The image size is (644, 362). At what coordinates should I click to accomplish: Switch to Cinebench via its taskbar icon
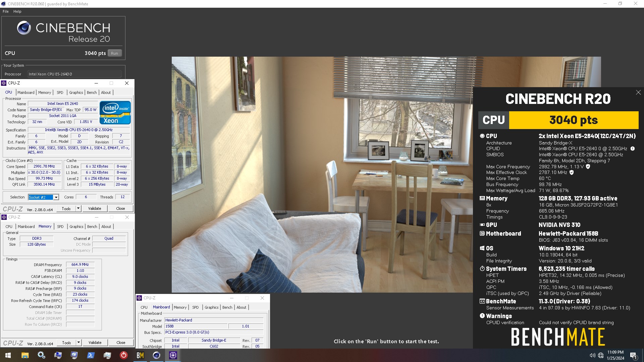pos(157,355)
